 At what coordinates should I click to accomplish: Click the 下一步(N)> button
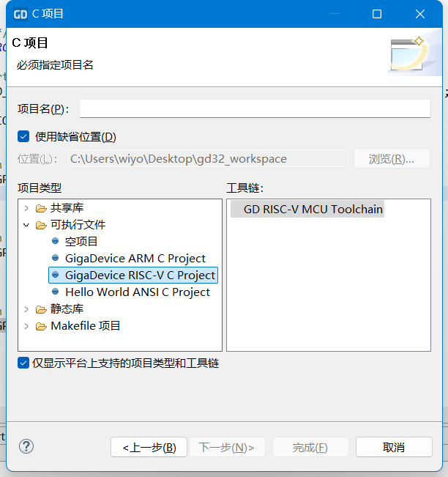227,447
